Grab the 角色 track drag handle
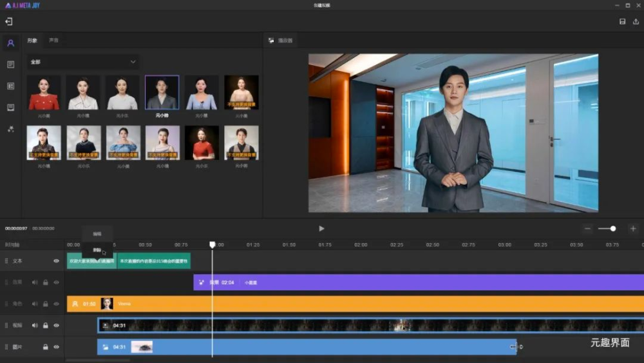This screenshot has height=363, width=644. 6,304
